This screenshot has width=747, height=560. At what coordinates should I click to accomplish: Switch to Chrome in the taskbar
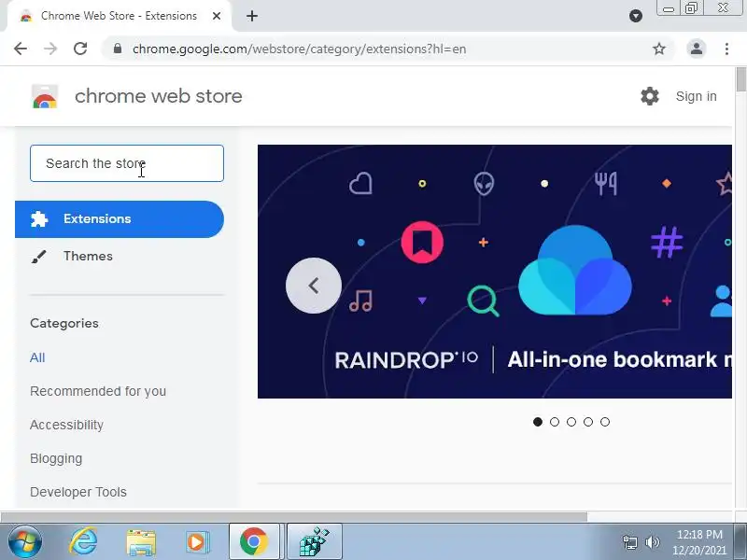click(254, 542)
